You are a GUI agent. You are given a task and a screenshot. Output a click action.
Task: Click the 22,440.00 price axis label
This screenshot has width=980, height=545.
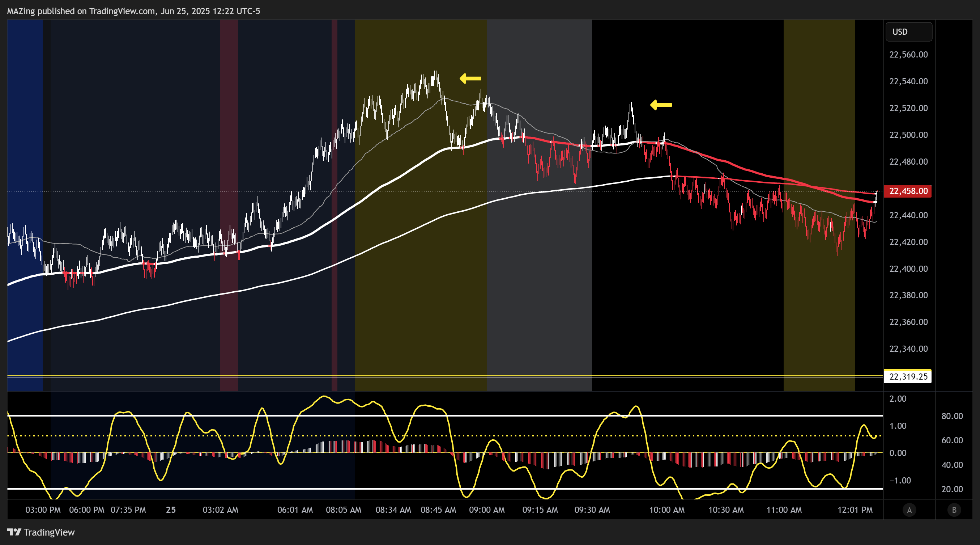(x=908, y=215)
